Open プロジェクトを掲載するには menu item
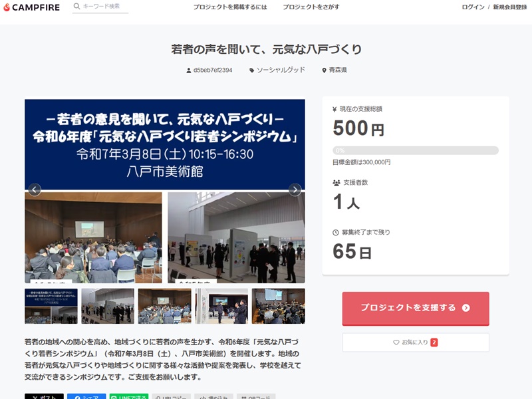Image resolution: width=532 pixels, height=399 pixels. [230, 7]
